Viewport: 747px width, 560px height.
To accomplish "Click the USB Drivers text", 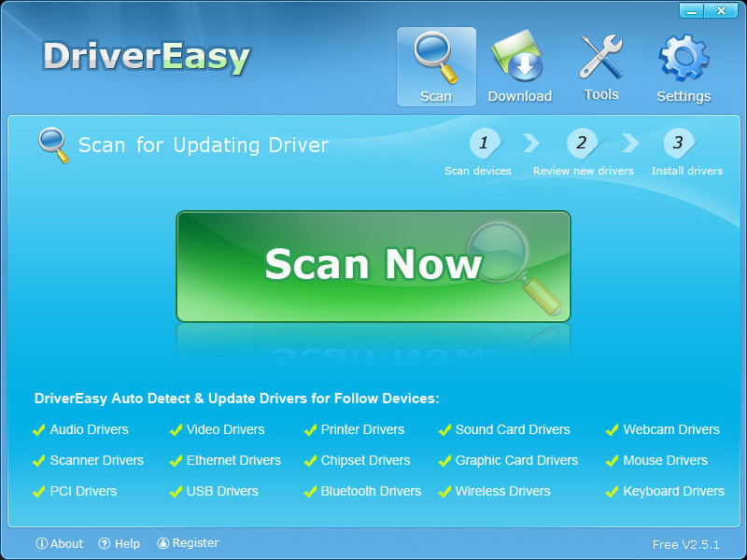I will pos(222,492).
